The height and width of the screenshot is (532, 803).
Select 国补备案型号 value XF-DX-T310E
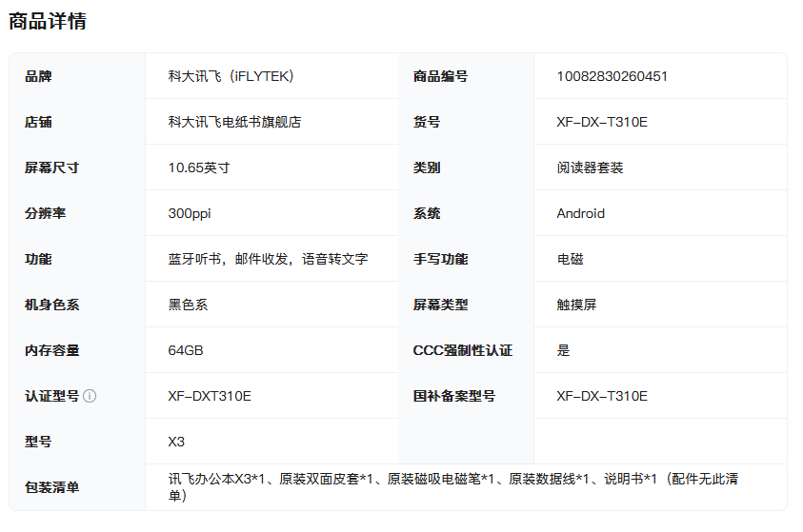click(x=602, y=396)
